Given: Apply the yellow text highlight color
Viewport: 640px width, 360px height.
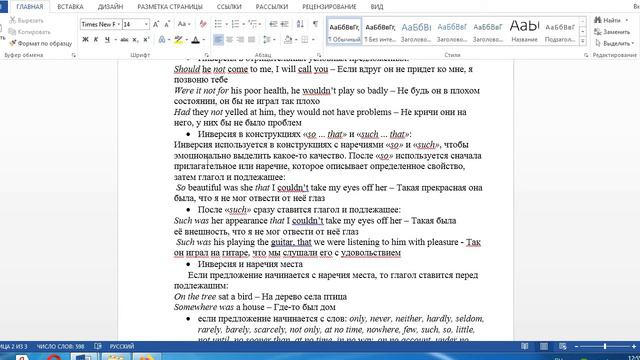Looking at the screenshot, I should point(178,40).
